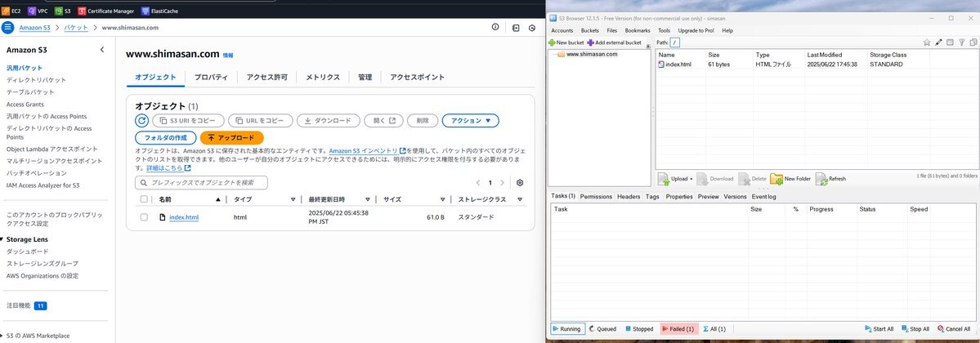Toggle the Running task filter
The width and height of the screenshot is (980, 343).
[x=567, y=328]
